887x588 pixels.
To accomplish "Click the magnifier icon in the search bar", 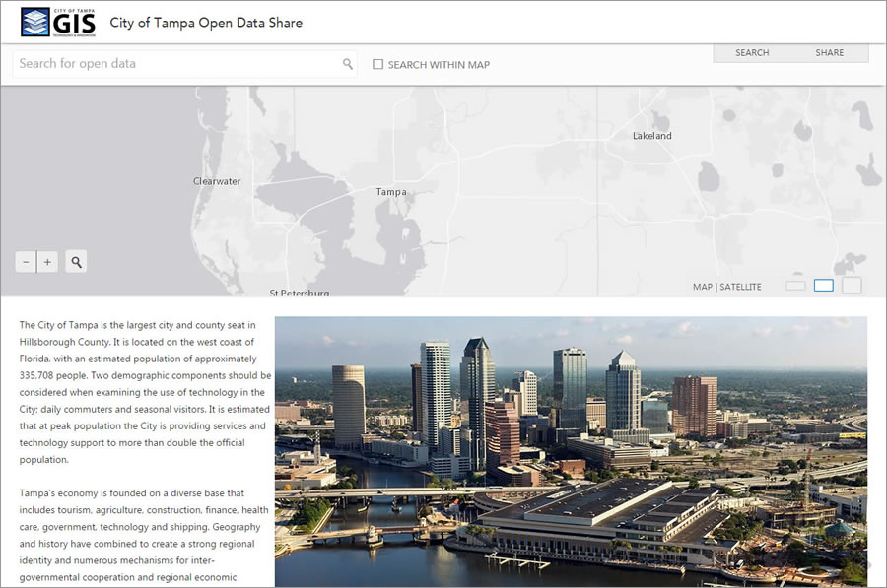I will [347, 63].
